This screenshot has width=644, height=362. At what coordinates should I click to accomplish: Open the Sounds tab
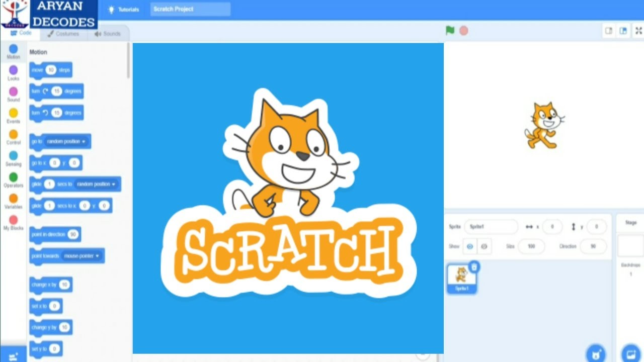[x=107, y=34]
